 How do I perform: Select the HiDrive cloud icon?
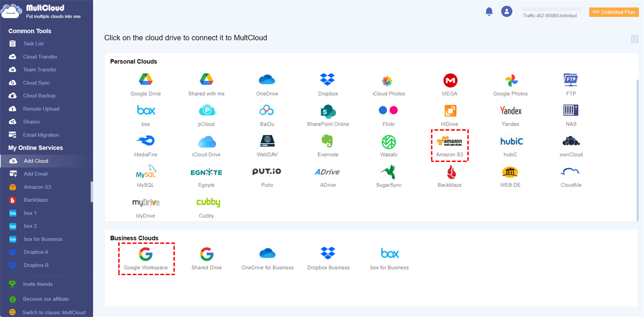[450, 111]
